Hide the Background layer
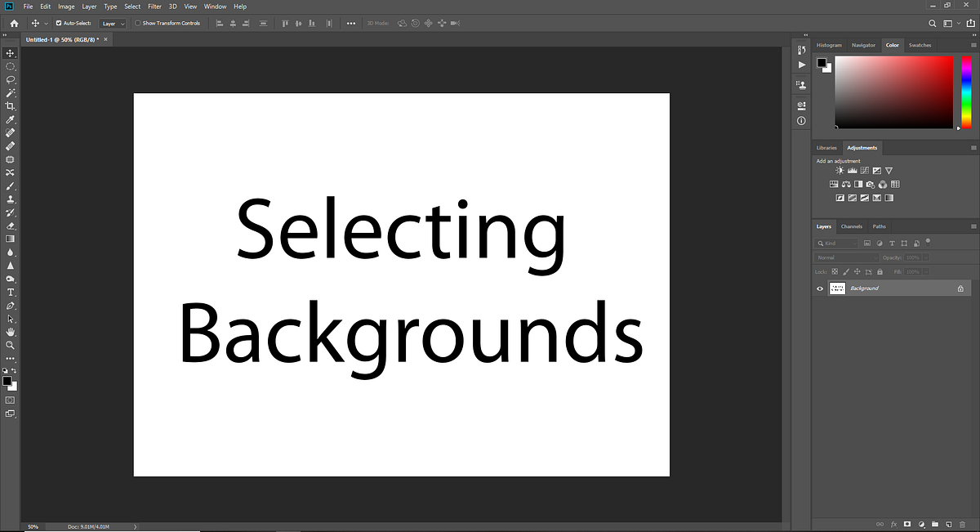This screenshot has width=980, height=532. tap(820, 288)
